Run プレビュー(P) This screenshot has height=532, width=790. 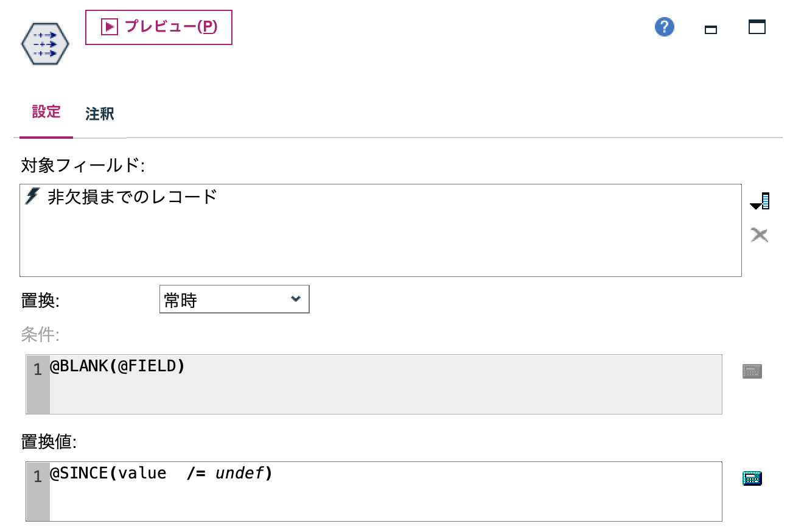158,27
